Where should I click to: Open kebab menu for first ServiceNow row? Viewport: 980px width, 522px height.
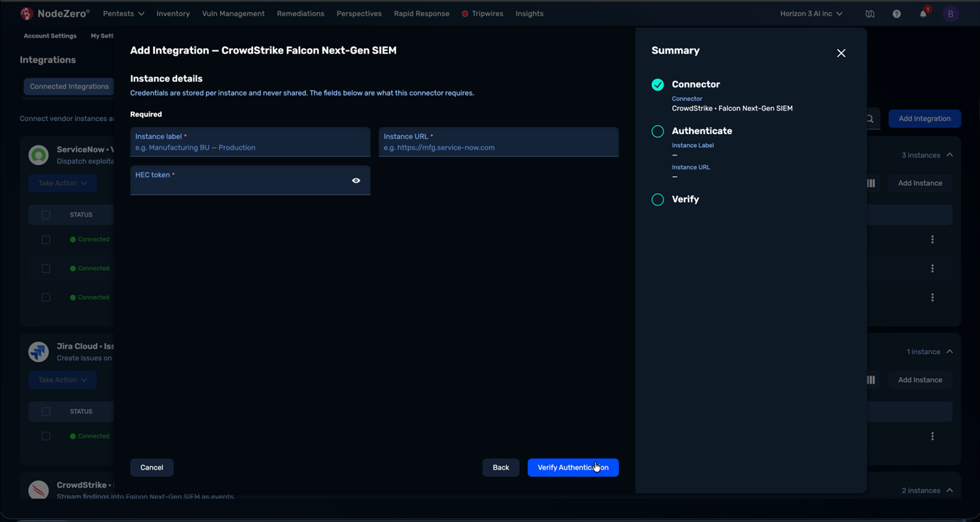[932, 239]
